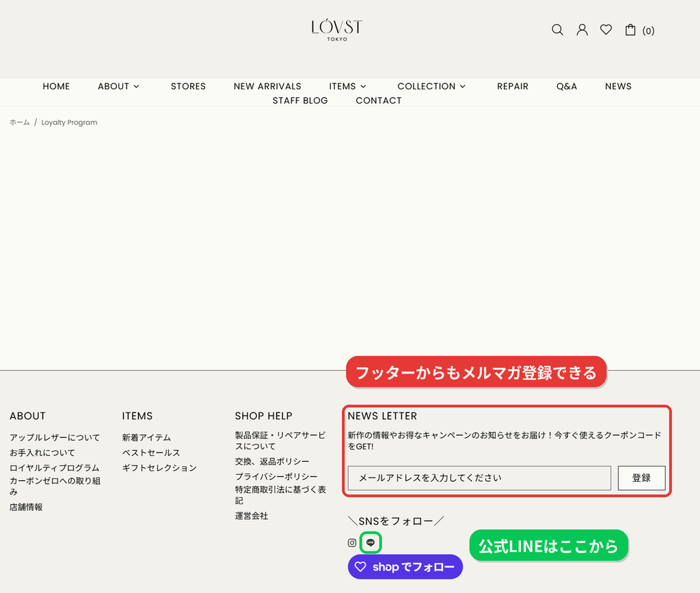
Task: Go to HOME in navigation
Action: click(x=56, y=86)
